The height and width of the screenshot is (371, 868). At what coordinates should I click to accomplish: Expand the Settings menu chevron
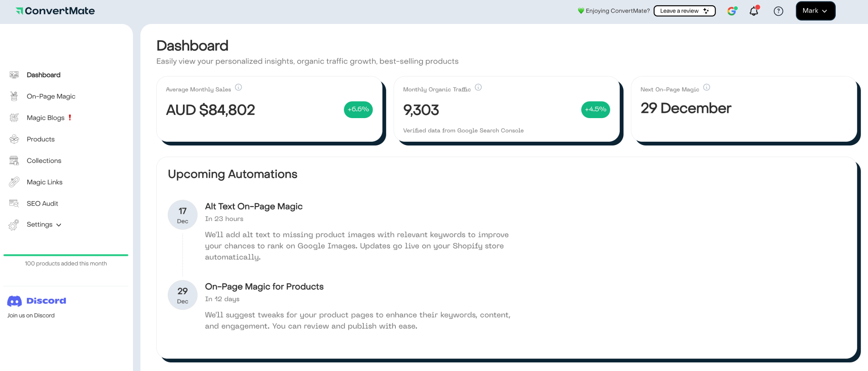tap(58, 225)
